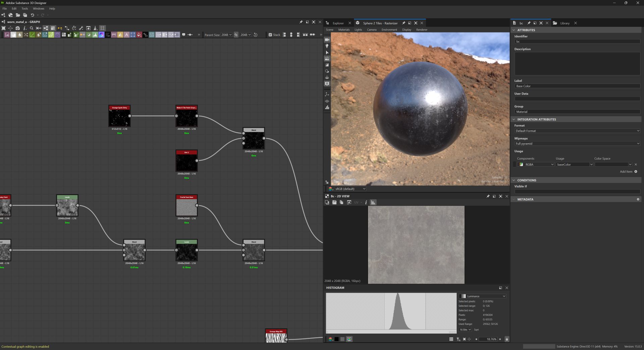
Task: Toggle the parent size link ratio button
Action: click(236, 35)
